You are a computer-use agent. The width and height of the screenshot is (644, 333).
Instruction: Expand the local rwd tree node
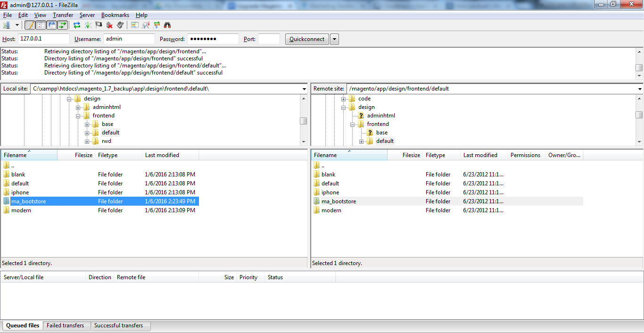87,142
